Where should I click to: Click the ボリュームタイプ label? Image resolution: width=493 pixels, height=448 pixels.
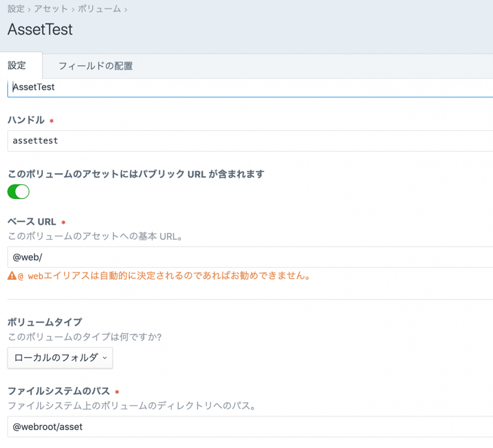coord(45,322)
